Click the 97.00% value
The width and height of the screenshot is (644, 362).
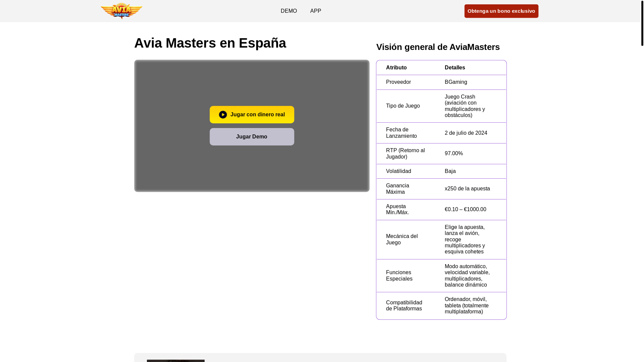point(454,154)
